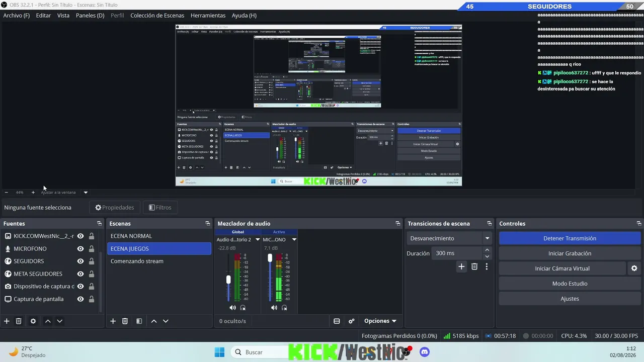Move scene up in Escenas toolbar
Screen dimensions: 644x362
pos(154,321)
